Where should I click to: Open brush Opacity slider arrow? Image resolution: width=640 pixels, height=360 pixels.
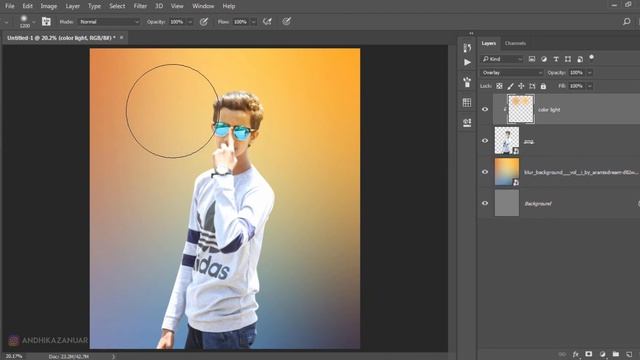pos(190,22)
